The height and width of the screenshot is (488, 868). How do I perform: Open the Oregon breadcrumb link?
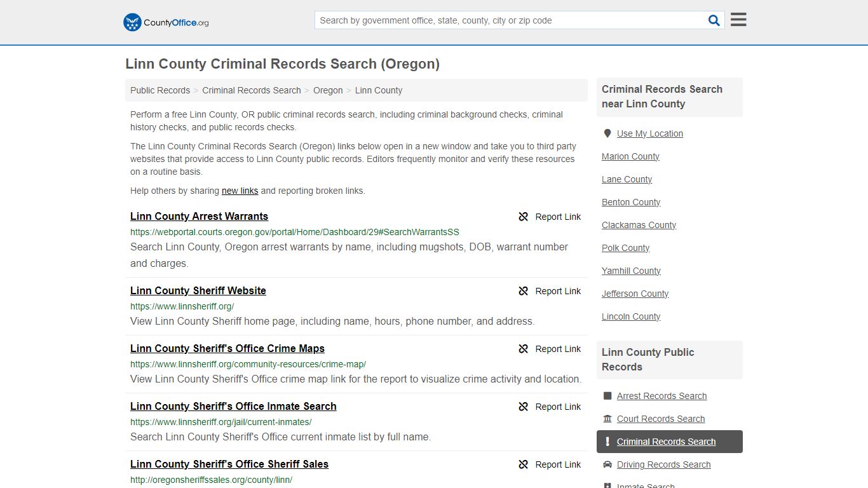click(328, 90)
